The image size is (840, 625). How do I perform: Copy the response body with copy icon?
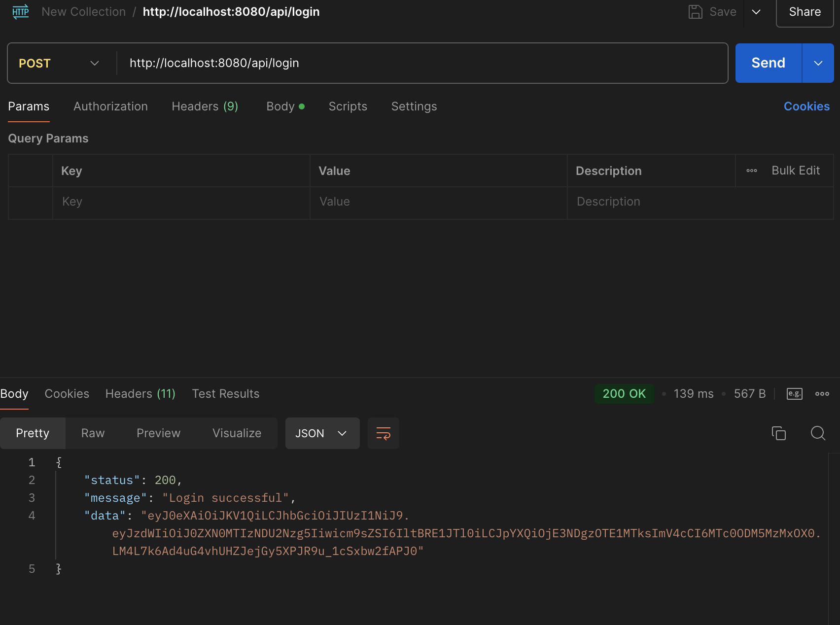click(778, 433)
